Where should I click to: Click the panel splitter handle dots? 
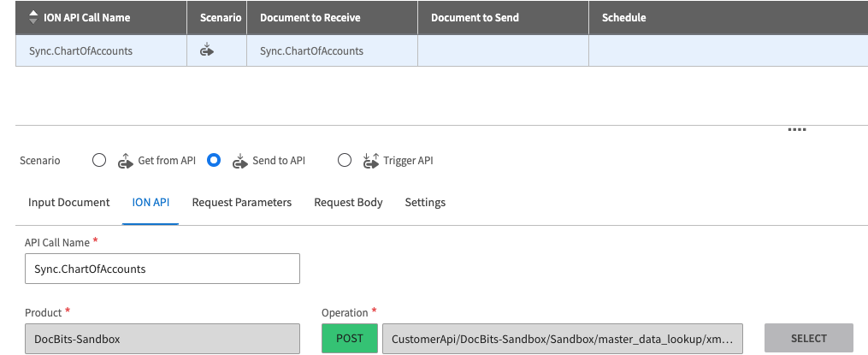[x=797, y=130]
